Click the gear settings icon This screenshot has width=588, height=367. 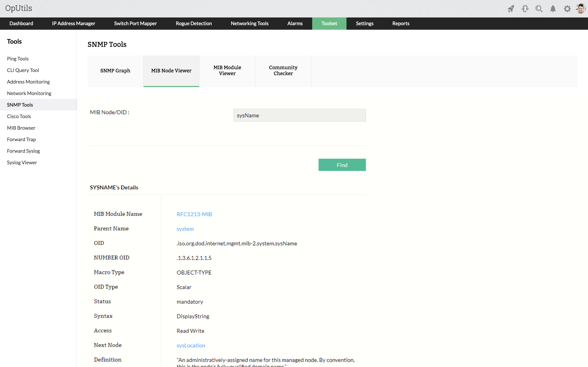[x=567, y=9]
